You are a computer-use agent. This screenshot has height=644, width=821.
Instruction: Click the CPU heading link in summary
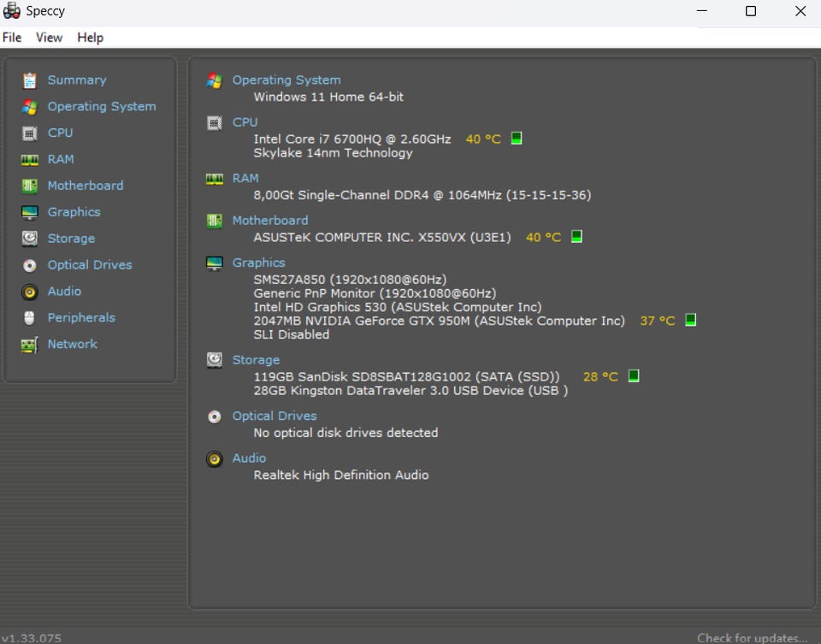click(x=245, y=122)
